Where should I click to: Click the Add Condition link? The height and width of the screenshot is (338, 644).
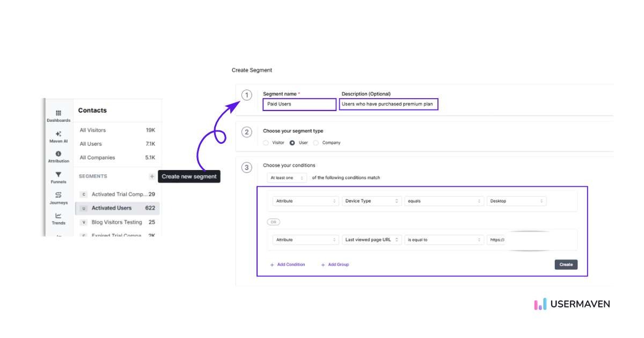coord(288,264)
